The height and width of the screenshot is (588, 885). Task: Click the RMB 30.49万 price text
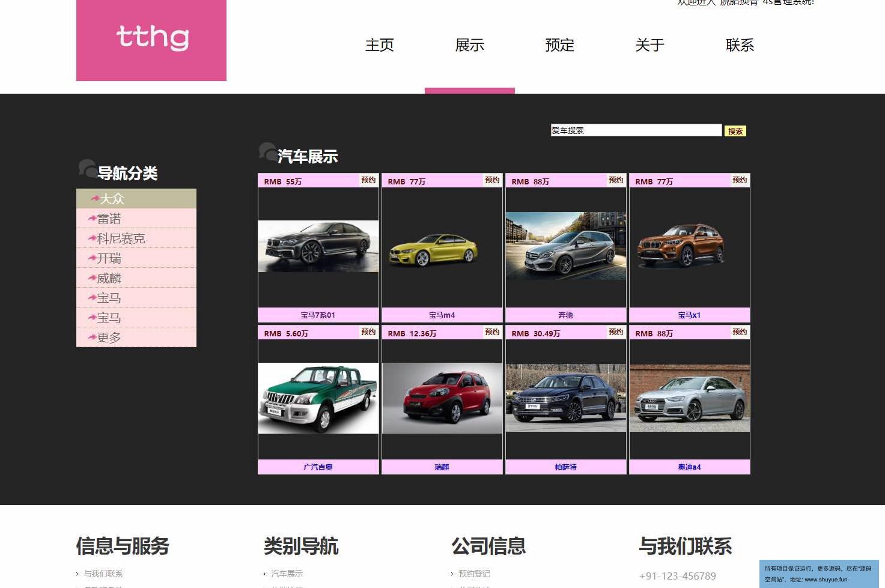(x=536, y=333)
